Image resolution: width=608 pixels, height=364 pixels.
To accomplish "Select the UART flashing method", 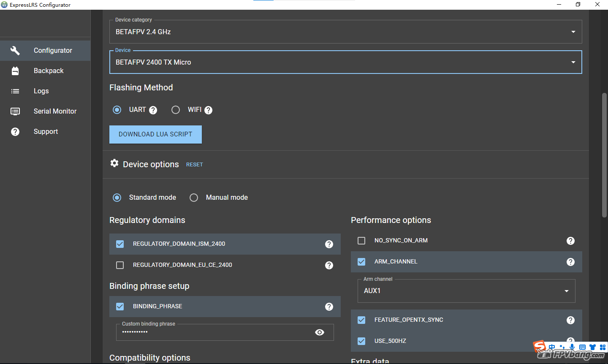I will 117,110.
